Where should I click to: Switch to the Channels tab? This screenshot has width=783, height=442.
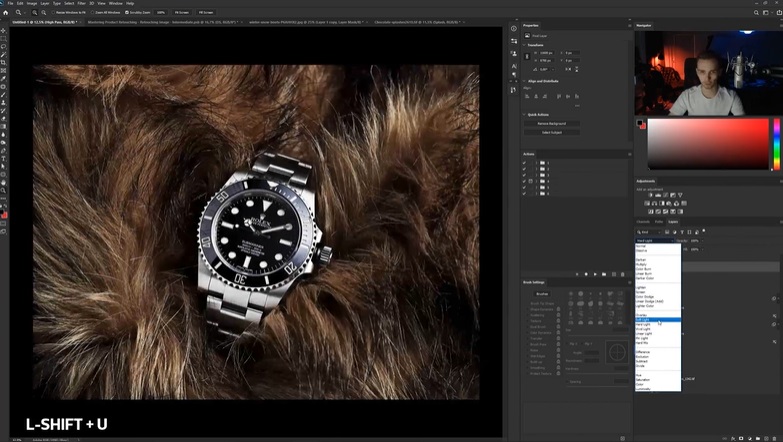[x=643, y=222]
